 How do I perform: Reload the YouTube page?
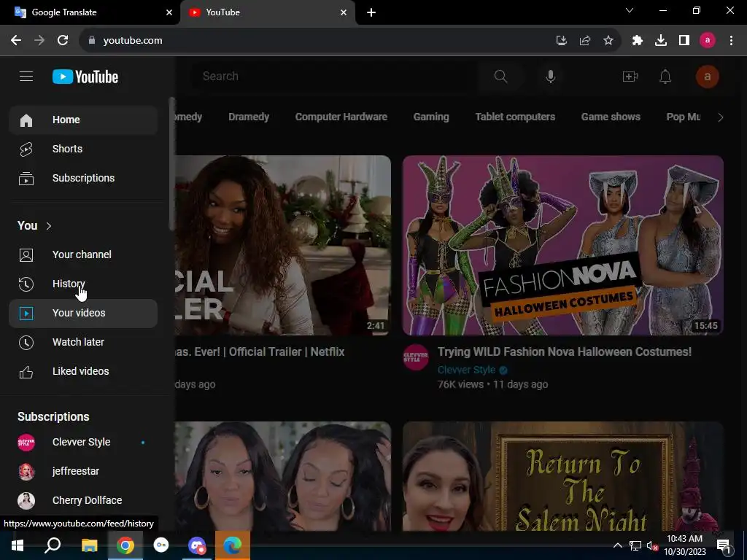pyautogui.click(x=63, y=41)
